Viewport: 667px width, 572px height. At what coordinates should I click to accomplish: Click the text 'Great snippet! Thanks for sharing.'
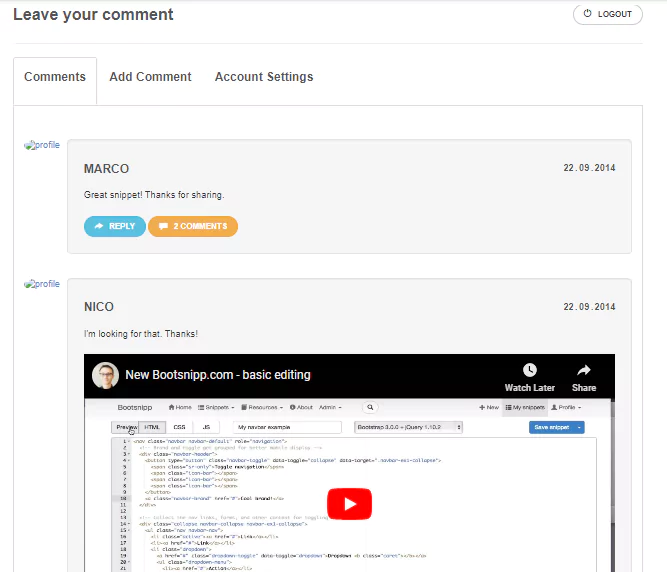pos(154,195)
